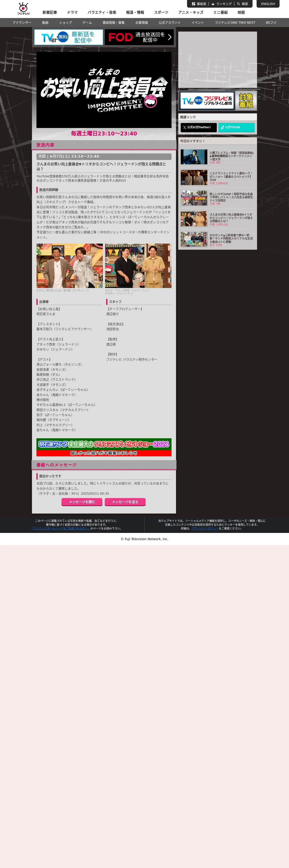Open 報道・情報 menu item
This screenshot has width=289, height=868.
(x=135, y=12)
